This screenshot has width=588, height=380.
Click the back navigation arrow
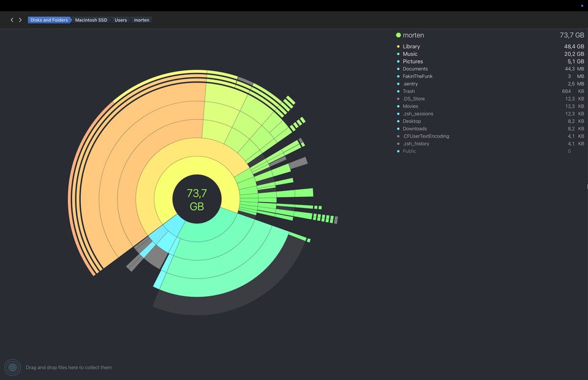12,20
